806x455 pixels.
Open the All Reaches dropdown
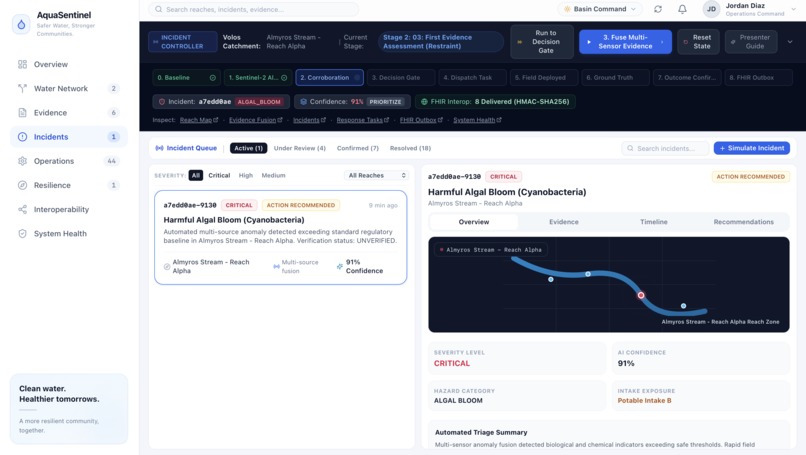377,175
